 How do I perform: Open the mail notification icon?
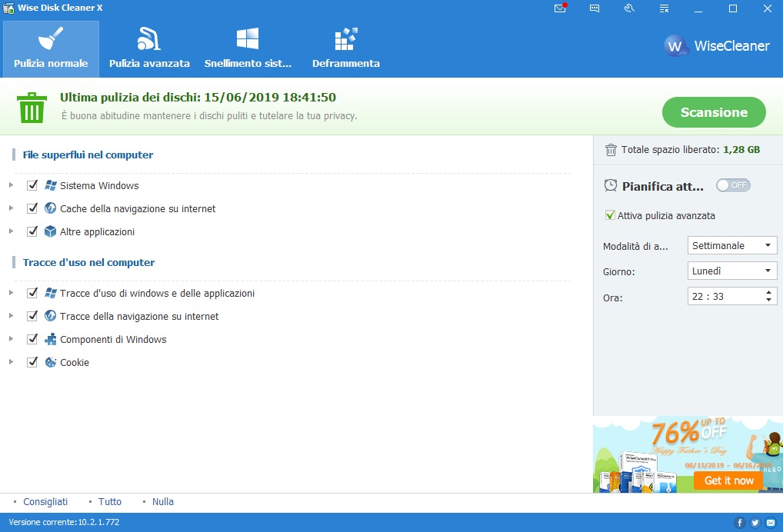coord(560,8)
